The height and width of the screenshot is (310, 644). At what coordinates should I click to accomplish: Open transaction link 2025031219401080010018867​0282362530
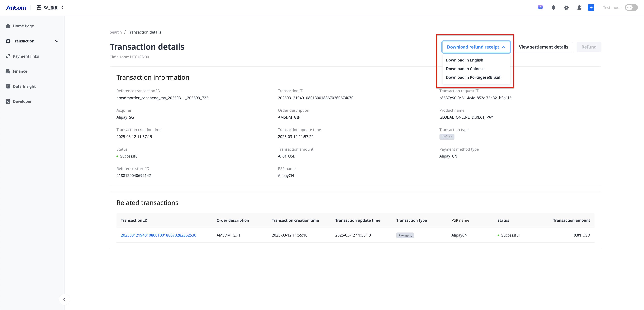tap(159, 235)
